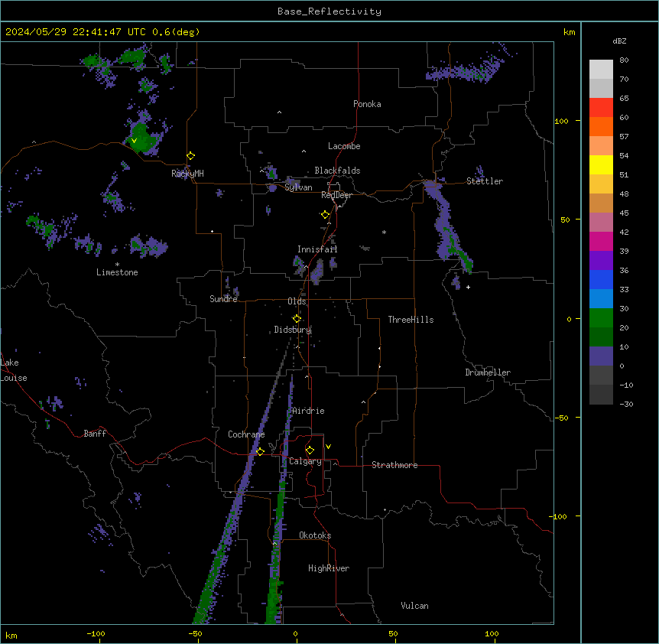Image resolution: width=659 pixels, height=644 pixels.
Task: Click the Limestone label
Action: (117, 272)
